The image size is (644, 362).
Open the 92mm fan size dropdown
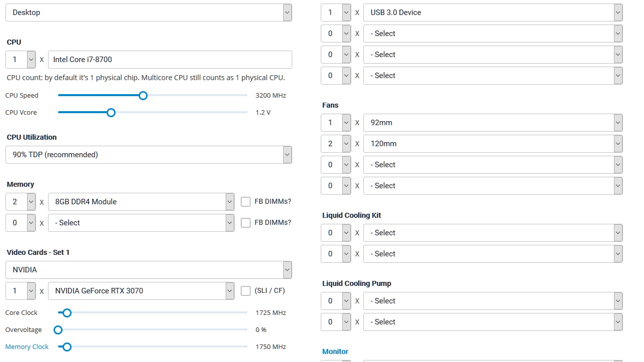tap(493, 123)
